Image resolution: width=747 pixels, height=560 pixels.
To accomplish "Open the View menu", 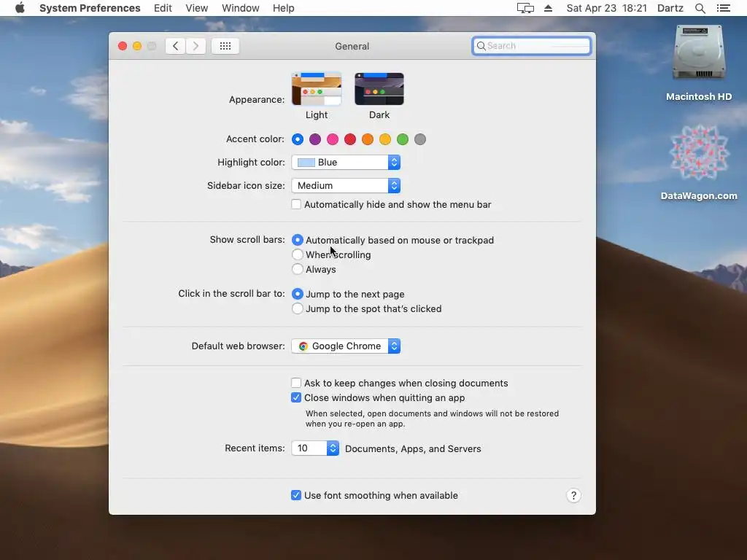I will [197, 8].
